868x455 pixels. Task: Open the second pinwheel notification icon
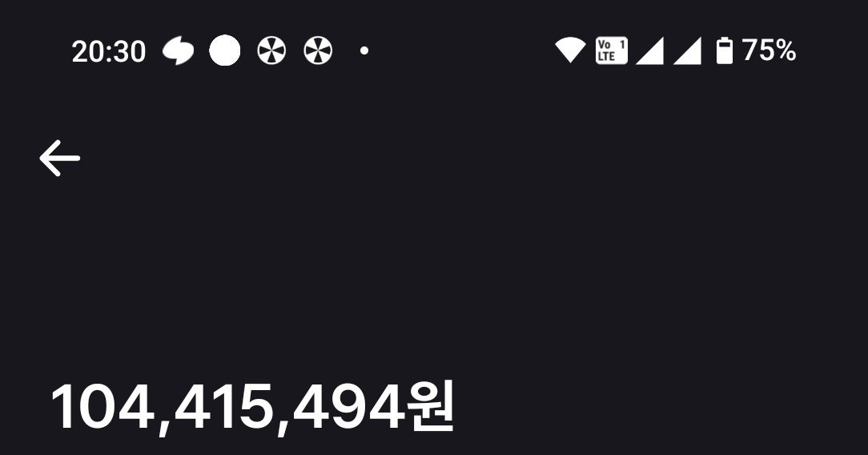coord(319,51)
